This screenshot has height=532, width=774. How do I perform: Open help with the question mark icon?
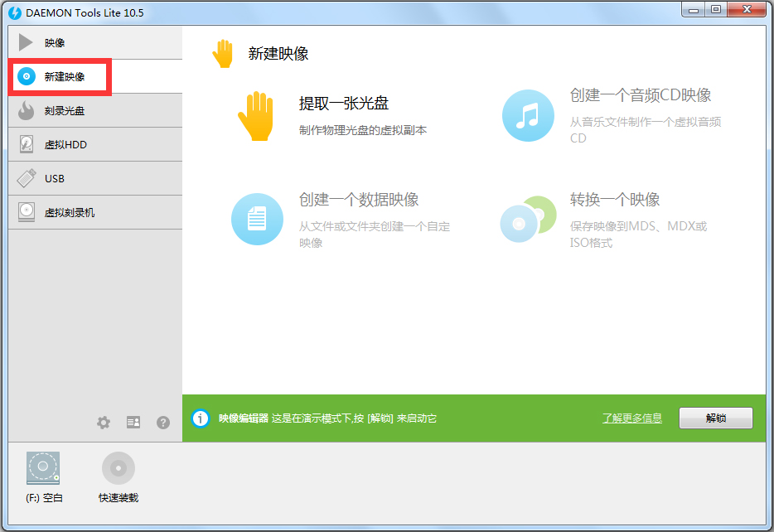pos(163,423)
